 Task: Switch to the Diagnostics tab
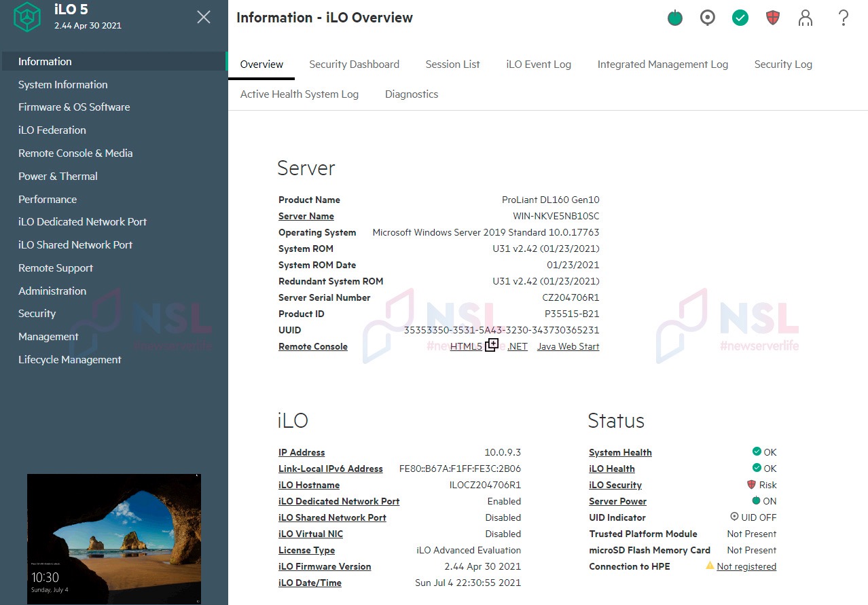point(412,94)
